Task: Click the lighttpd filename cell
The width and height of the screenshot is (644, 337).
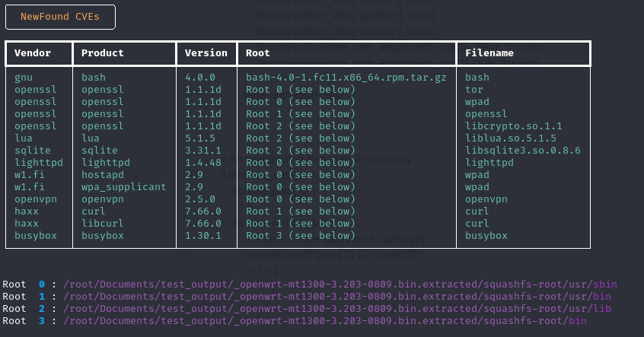Action: (489, 163)
